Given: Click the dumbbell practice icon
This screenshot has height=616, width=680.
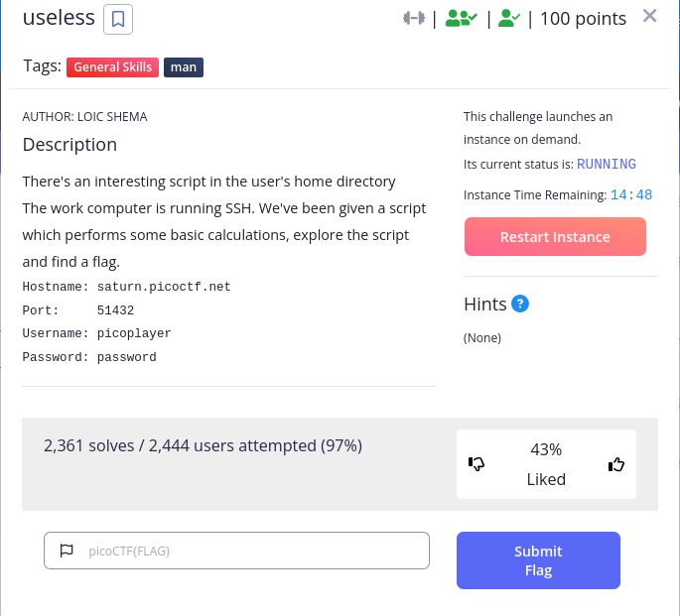Looking at the screenshot, I should click(x=414, y=18).
